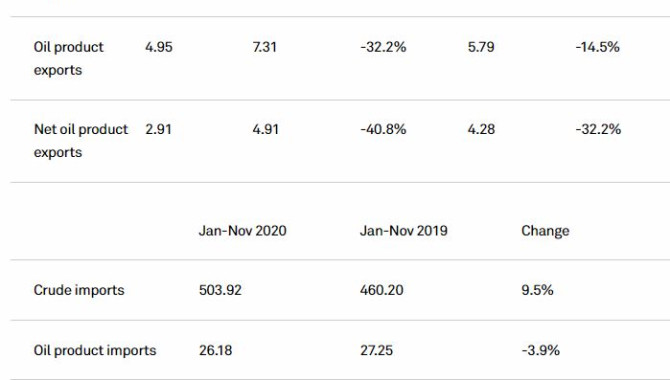Click the 5.79 oil product exports figure
This screenshot has height=380, width=670.
pos(481,47)
